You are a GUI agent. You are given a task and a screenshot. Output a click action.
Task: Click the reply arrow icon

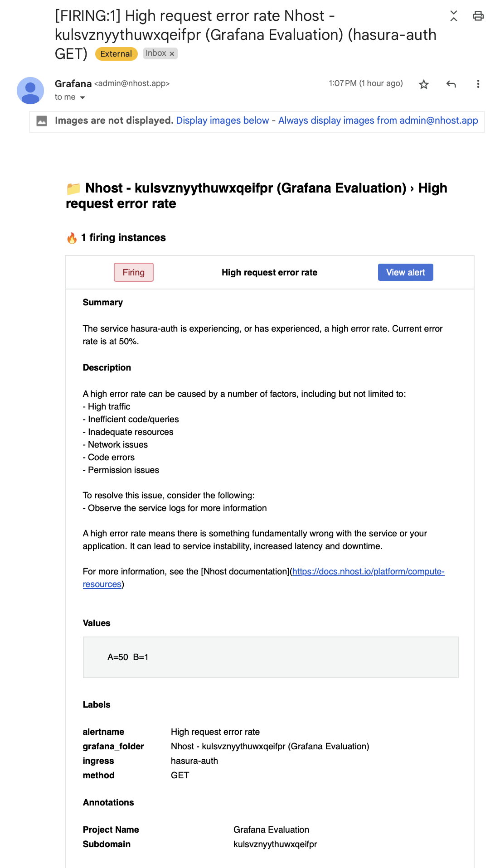pyautogui.click(x=451, y=84)
